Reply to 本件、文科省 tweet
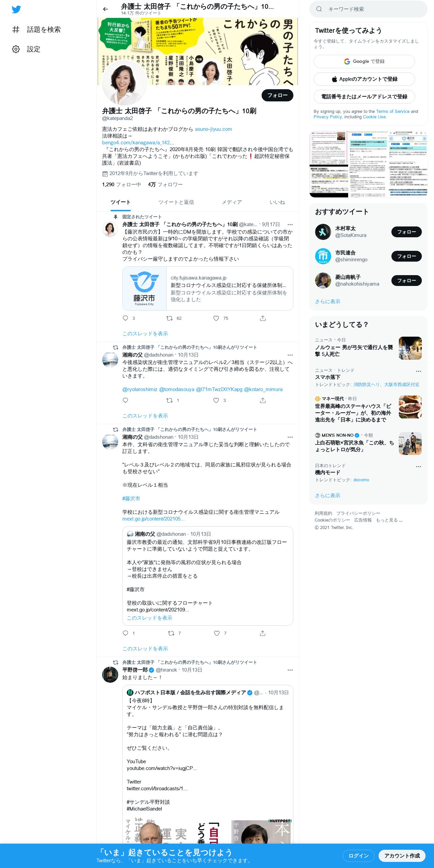This screenshot has width=434, height=868. [x=125, y=633]
